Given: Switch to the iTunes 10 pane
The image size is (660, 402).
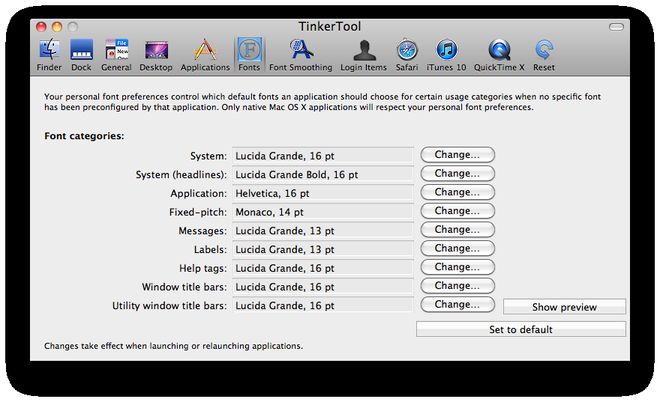Looking at the screenshot, I should click(x=447, y=54).
